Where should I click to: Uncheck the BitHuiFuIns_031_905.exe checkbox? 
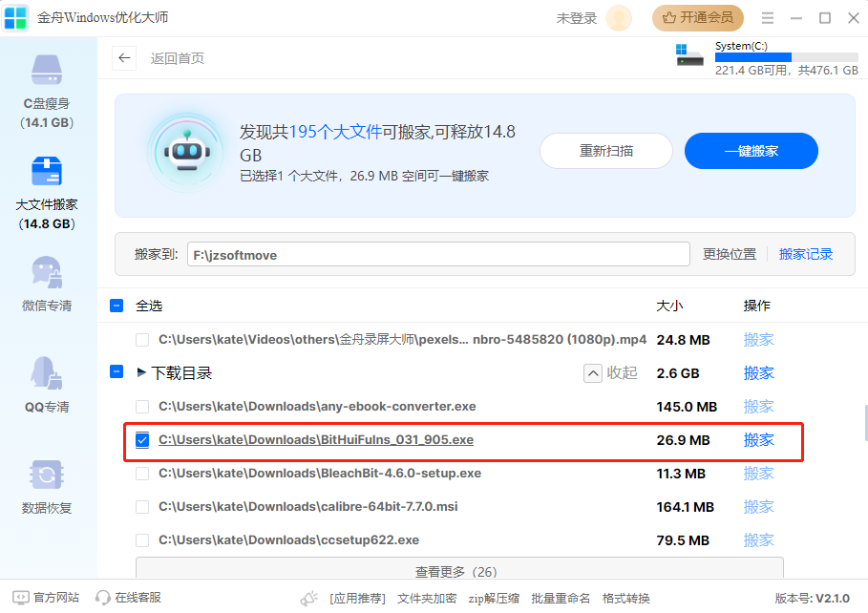coord(142,440)
